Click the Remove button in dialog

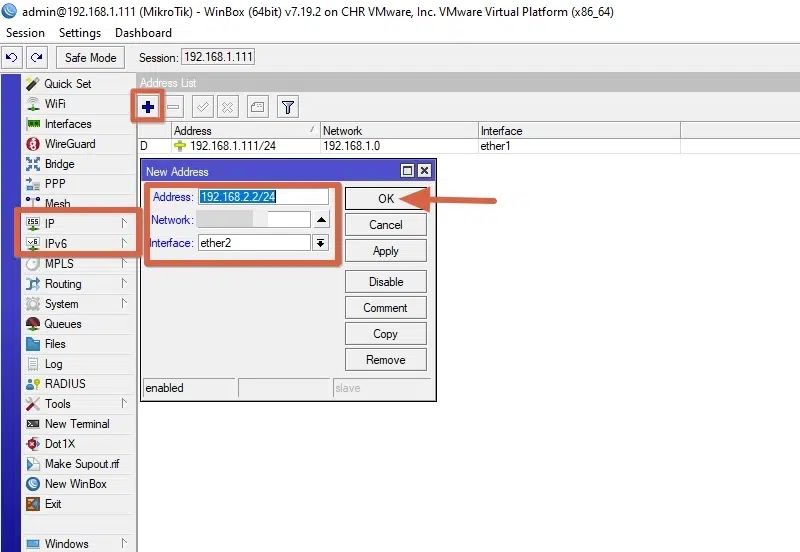click(x=386, y=360)
